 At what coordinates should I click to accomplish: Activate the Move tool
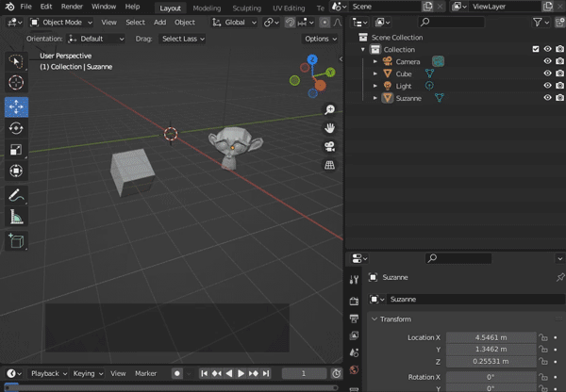[16, 107]
